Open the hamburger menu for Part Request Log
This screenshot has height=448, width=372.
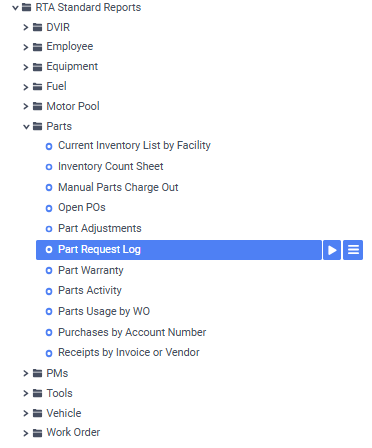(x=353, y=250)
